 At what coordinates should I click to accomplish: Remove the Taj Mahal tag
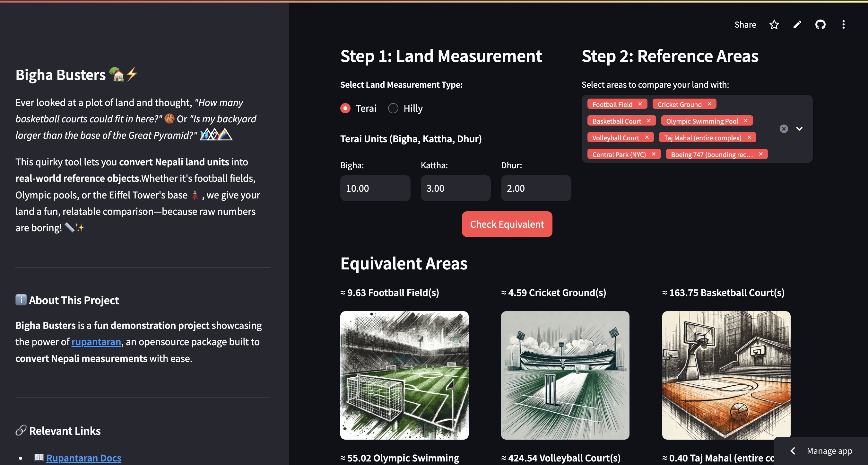pos(749,137)
